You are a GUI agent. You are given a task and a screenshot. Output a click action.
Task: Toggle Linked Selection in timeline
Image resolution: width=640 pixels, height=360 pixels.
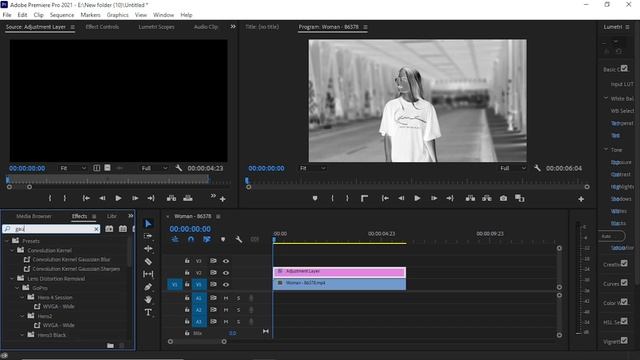click(207, 240)
